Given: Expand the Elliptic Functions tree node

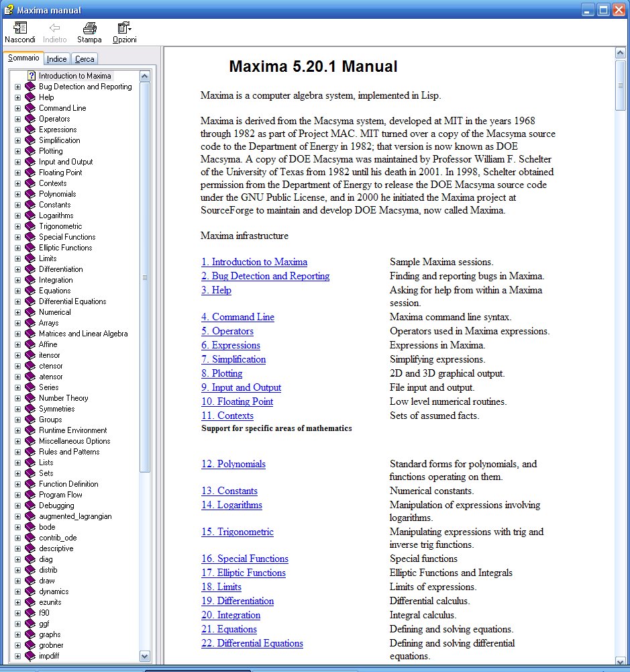Looking at the screenshot, I should point(17,248).
